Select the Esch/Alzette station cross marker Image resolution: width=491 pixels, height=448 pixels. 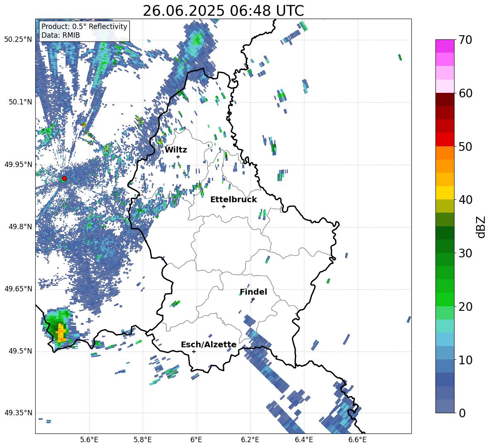coord(194,351)
